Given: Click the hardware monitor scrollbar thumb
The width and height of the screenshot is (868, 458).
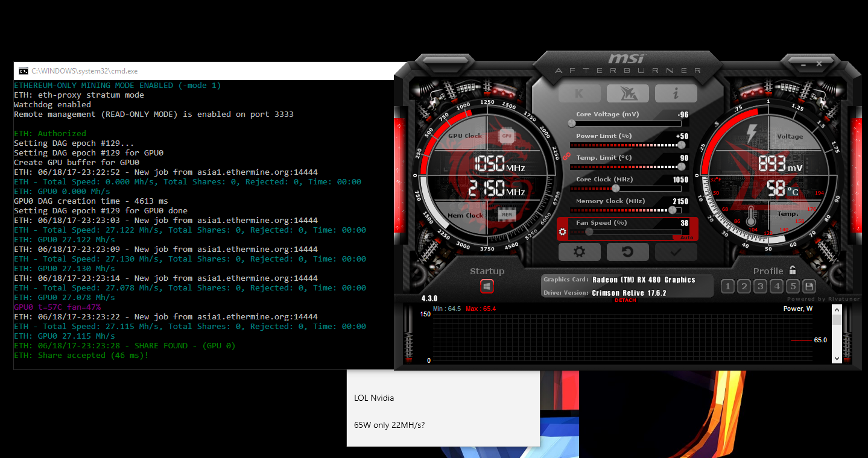Looking at the screenshot, I should pos(836,319).
